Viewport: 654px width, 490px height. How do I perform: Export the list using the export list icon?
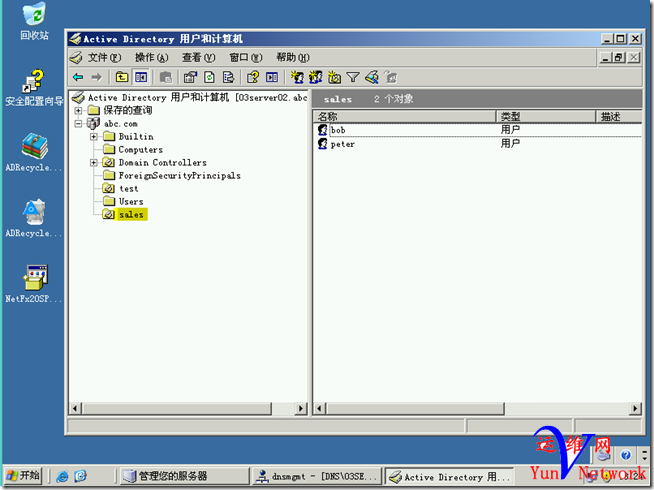(x=228, y=77)
